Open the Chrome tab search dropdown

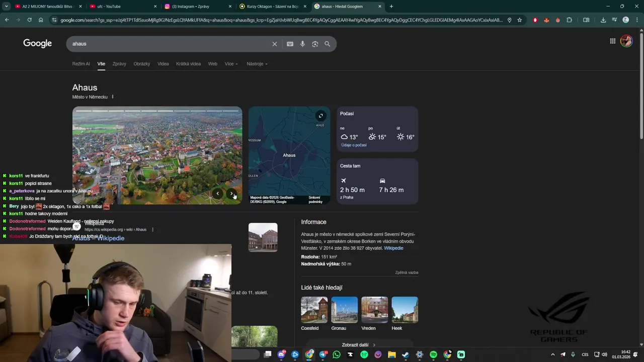[x=6, y=7]
